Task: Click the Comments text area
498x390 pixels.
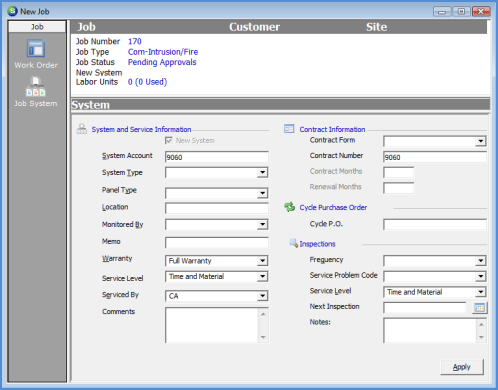Action: (x=212, y=325)
